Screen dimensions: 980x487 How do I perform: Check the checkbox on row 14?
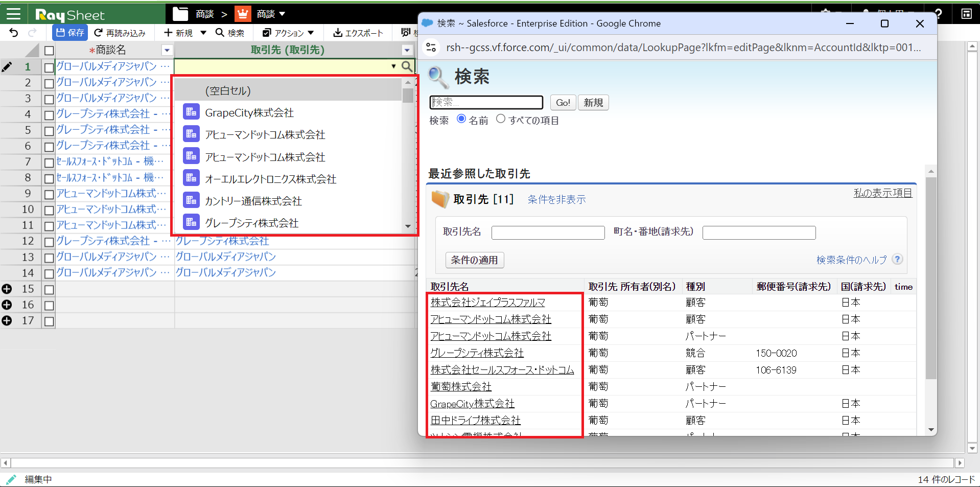click(x=49, y=273)
